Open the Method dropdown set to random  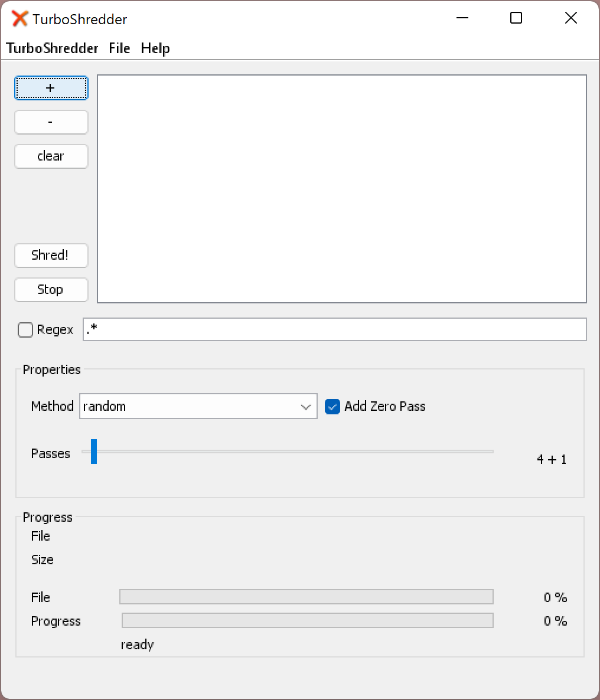198,406
